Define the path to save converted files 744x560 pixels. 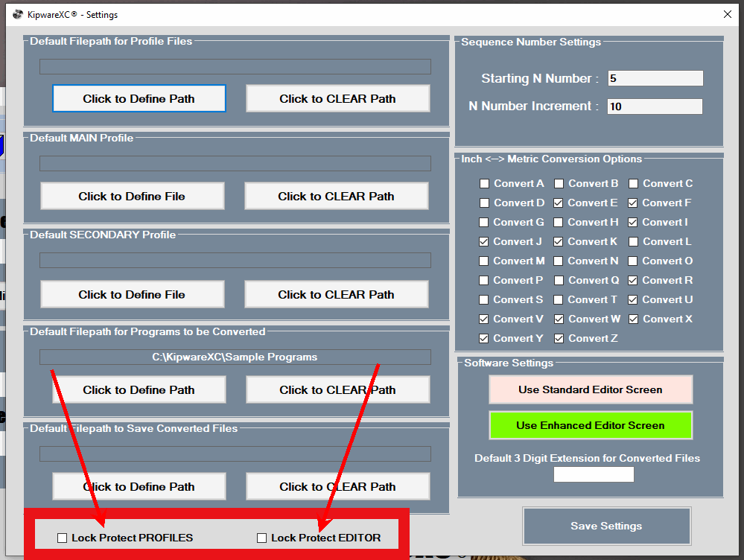click(x=139, y=485)
